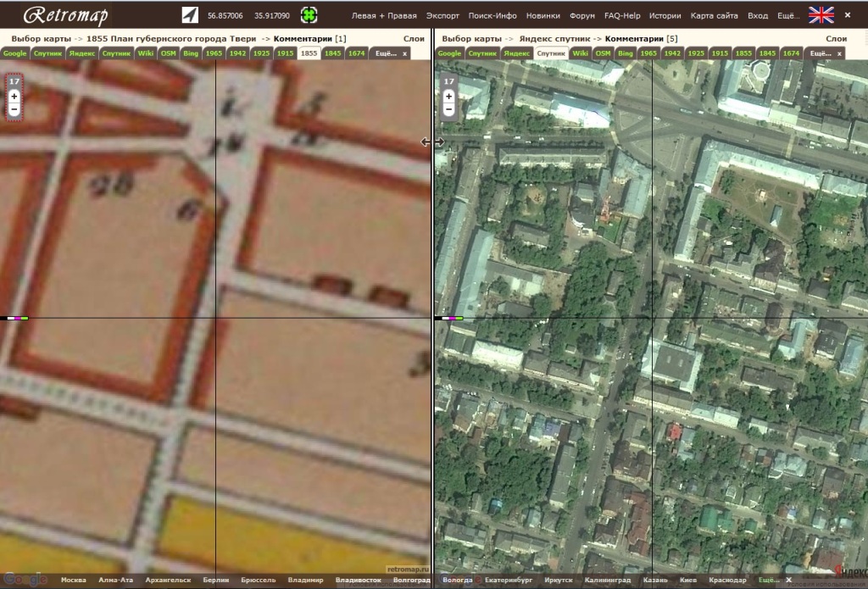Open the Поиск-Инфо menu
The height and width of the screenshot is (589, 868).
(x=492, y=15)
